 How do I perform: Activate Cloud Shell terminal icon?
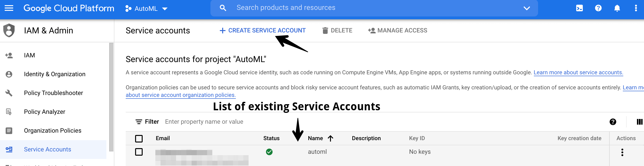579,8
